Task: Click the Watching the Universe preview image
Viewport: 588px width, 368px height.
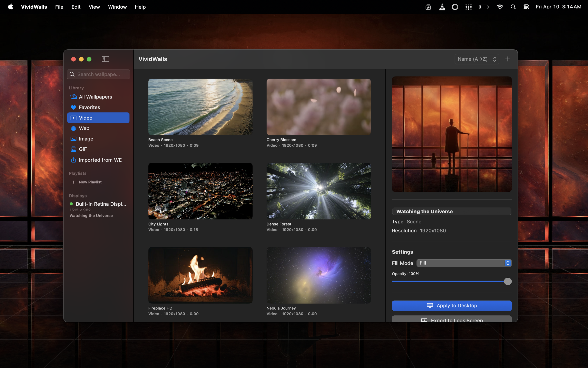Action: tap(452, 134)
